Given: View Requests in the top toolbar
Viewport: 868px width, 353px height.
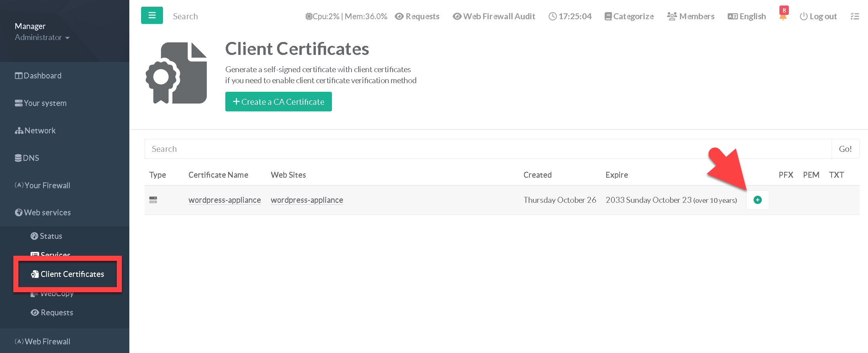Looking at the screenshot, I should [417, 16].
